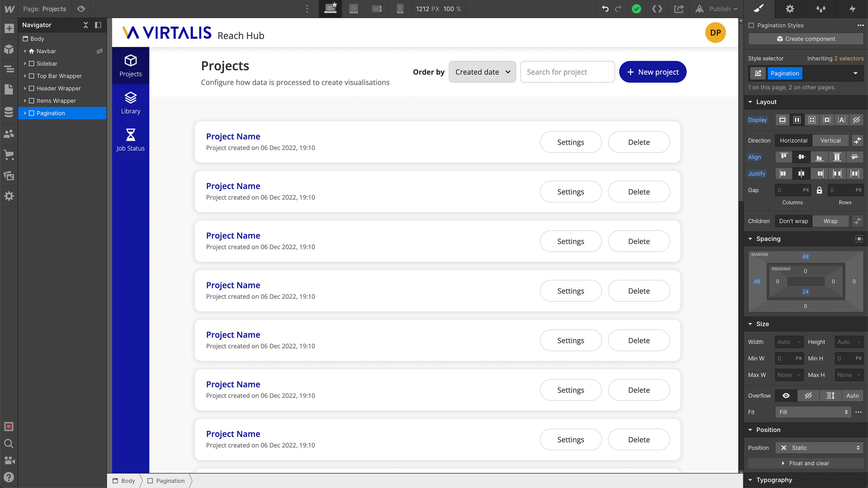Expand the Items Wrapper tree item

pyautogui.click(x=25, y=101)
